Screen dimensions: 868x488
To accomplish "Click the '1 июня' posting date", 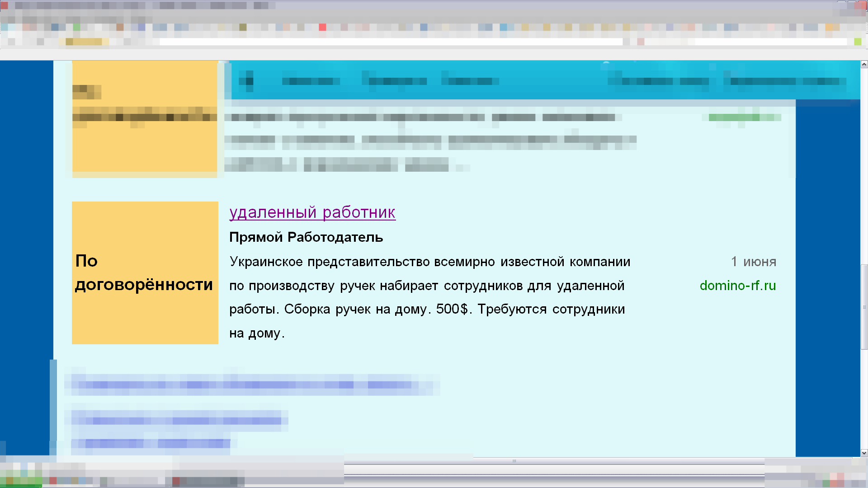I will (753, 262).
